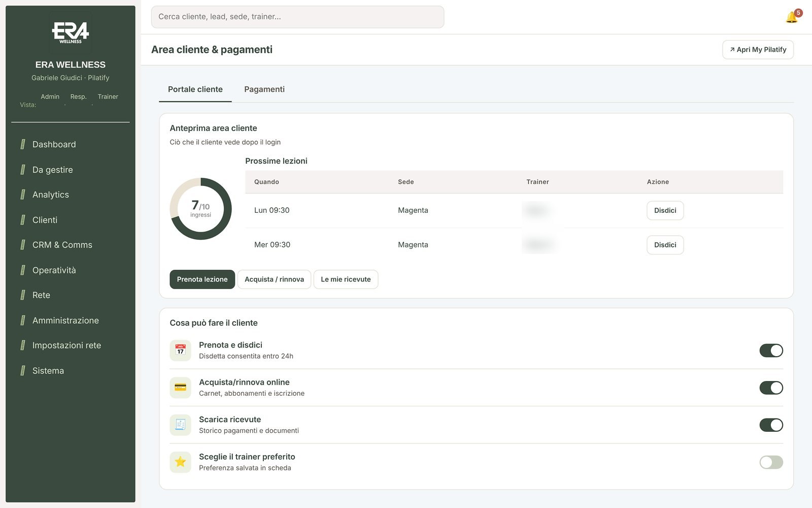Click the star icon beside Sceglie il trainer preferito

click(x=180, y=462)
